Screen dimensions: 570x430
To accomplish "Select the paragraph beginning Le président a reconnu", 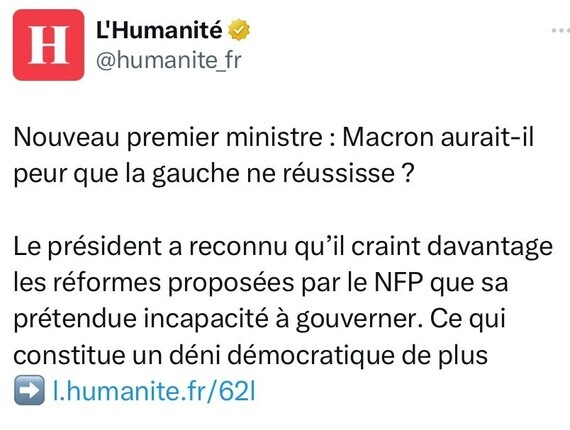I will [x=283, y=300].
